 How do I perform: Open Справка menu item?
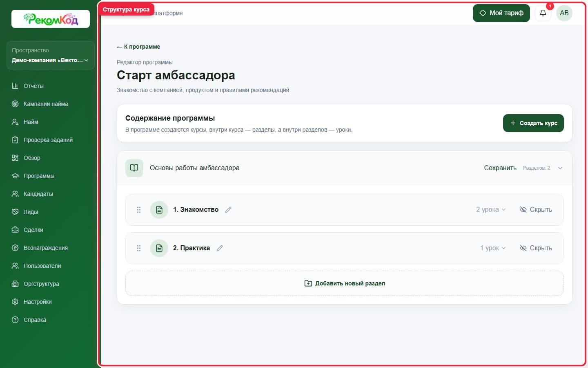(35, 320)
